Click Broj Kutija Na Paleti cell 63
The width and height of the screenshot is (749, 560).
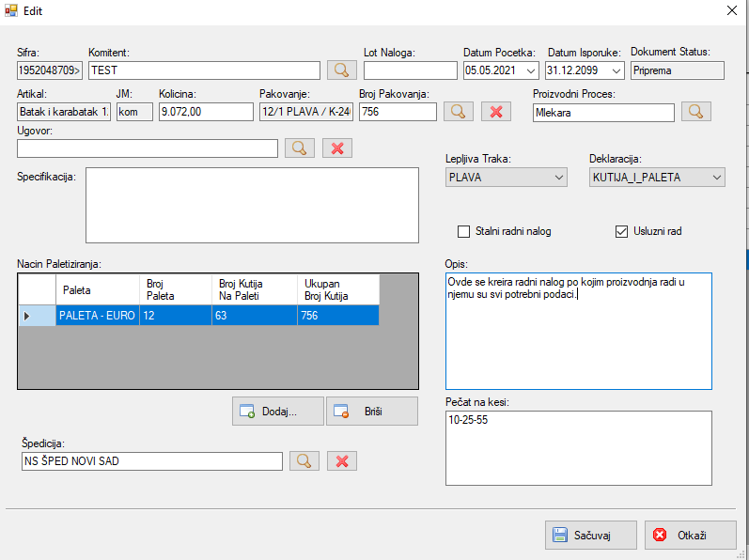click(255, 316)
